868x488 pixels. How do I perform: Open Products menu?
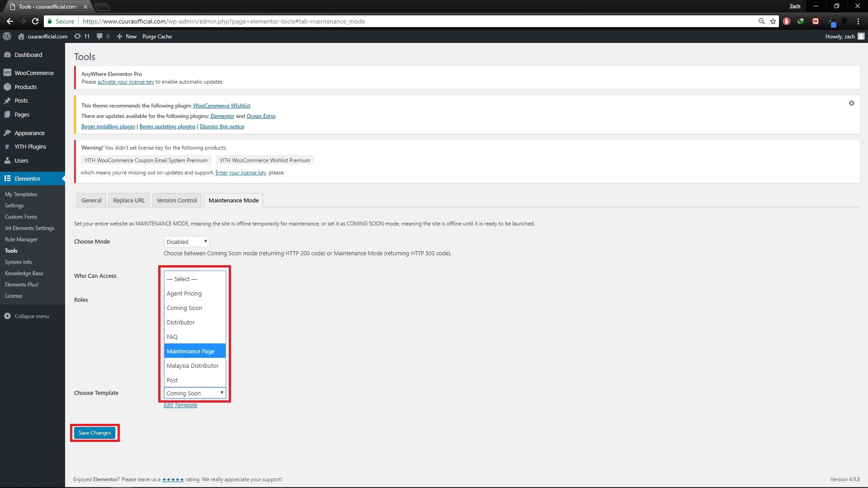tap(33, 87)
